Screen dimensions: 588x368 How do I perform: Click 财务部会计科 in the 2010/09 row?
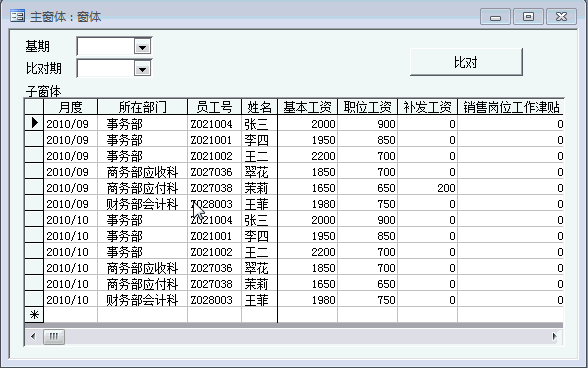click(x=142, y=204)
